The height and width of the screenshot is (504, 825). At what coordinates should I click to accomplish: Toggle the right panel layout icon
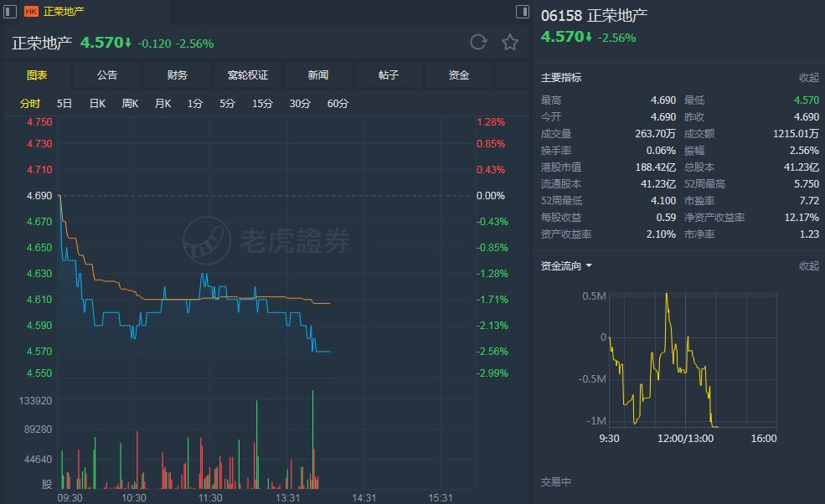tap(522, 11)
